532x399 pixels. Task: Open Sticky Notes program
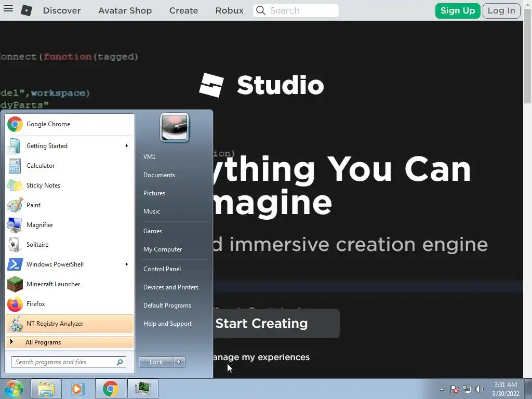click(70, 185)
